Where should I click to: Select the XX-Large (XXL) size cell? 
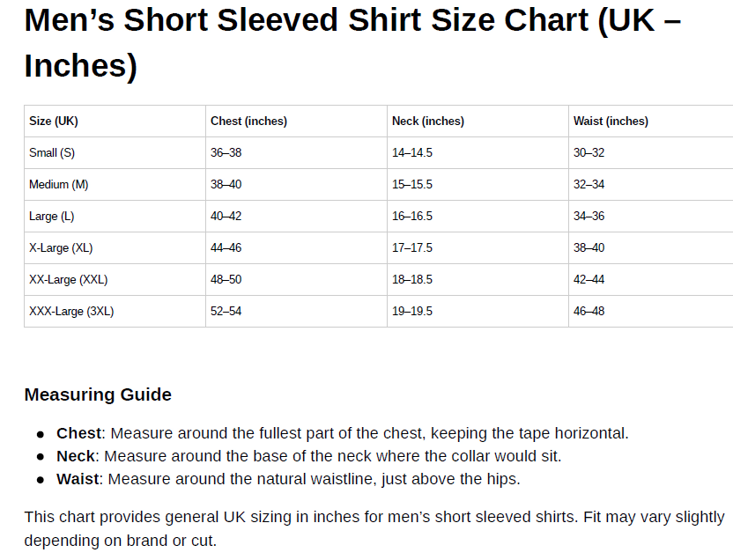[69, 280]
